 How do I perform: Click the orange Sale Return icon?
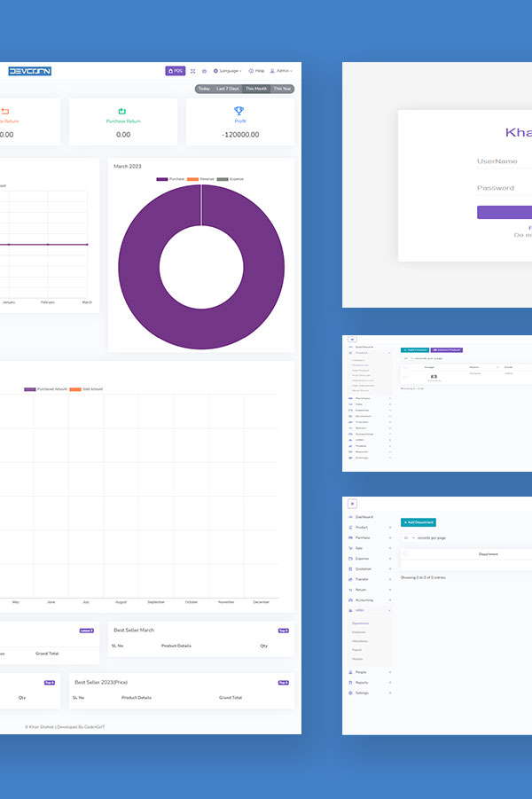(5, 111)
